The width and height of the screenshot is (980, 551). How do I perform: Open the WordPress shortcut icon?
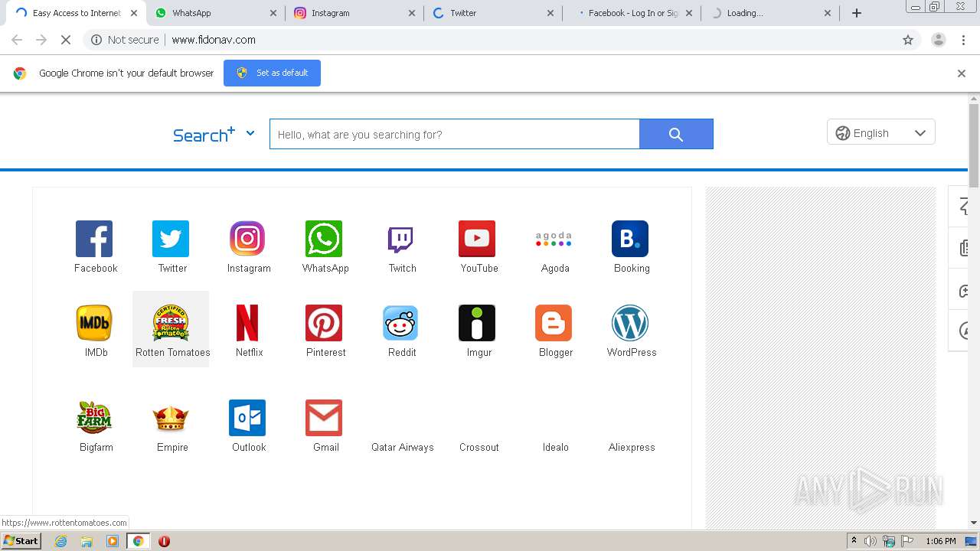tap(630, 323)
